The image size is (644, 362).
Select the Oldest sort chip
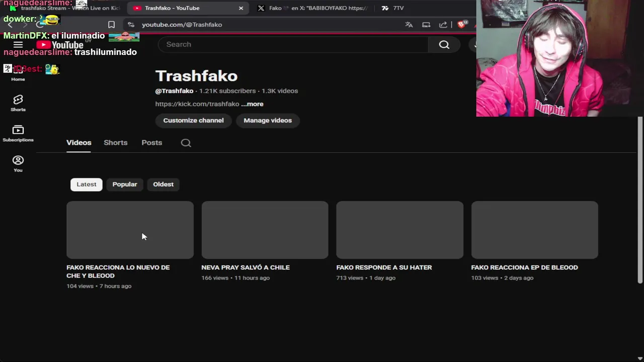point(164,185)
